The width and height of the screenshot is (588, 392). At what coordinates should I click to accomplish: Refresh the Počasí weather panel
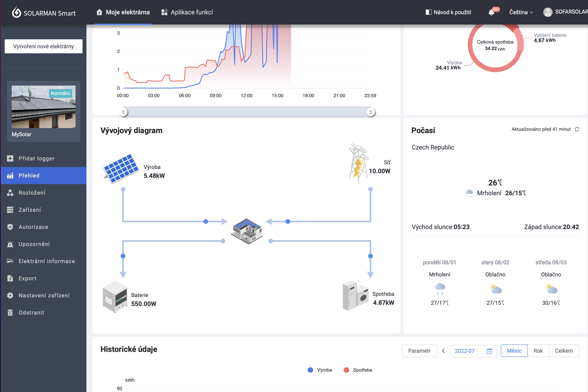(x=577, y=129)
